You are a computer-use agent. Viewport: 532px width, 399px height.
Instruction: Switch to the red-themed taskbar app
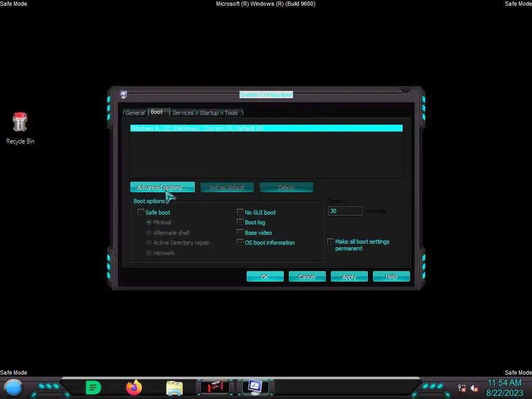[215, 387]
